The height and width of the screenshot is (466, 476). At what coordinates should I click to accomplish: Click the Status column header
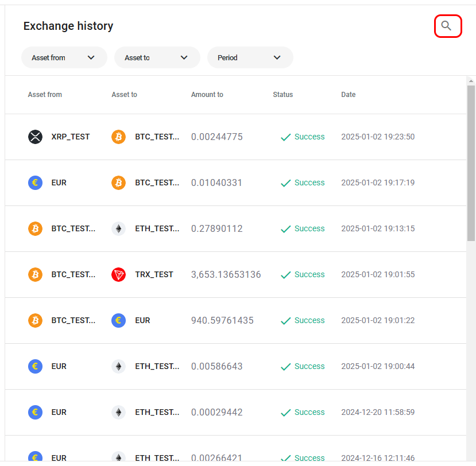point(282,95)
